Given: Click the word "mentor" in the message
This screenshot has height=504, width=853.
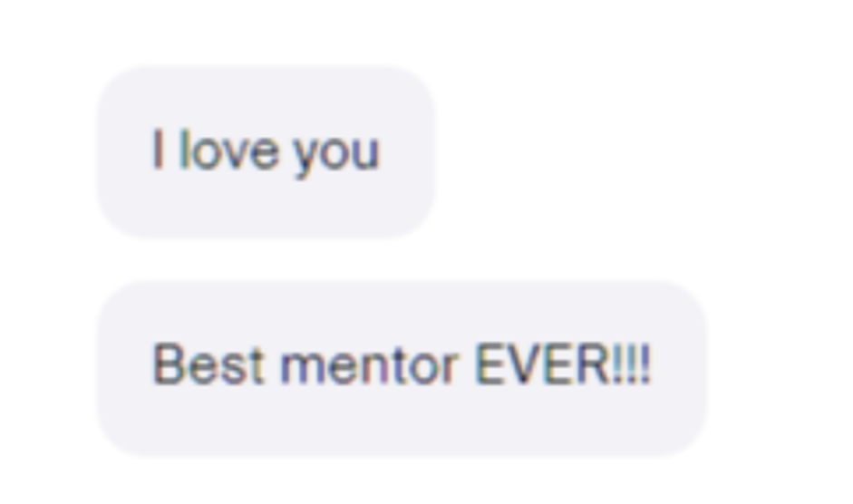Looking at the screenshot, I should (x=369, y=365).
